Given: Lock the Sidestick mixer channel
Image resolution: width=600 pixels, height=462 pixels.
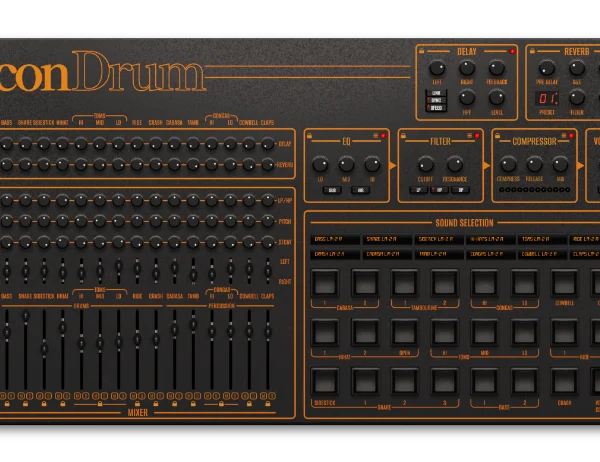Looking at the screenshot, I should point(44,403).
